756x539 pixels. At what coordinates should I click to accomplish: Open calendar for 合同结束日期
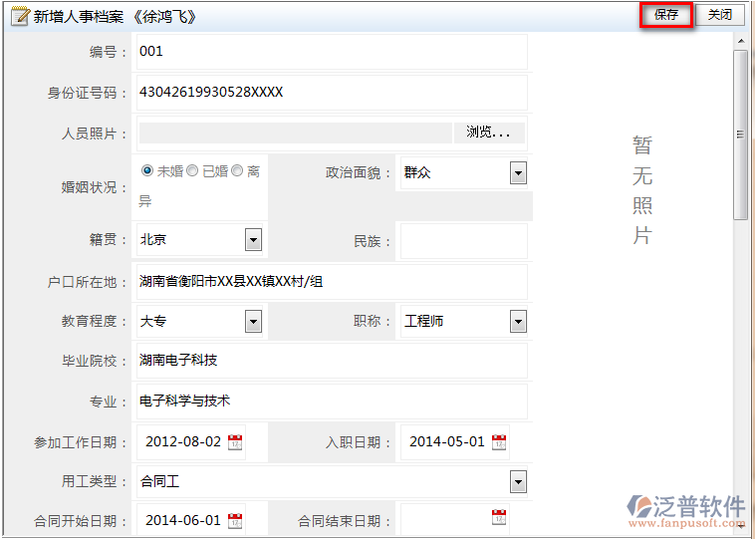tap(499, 517)
